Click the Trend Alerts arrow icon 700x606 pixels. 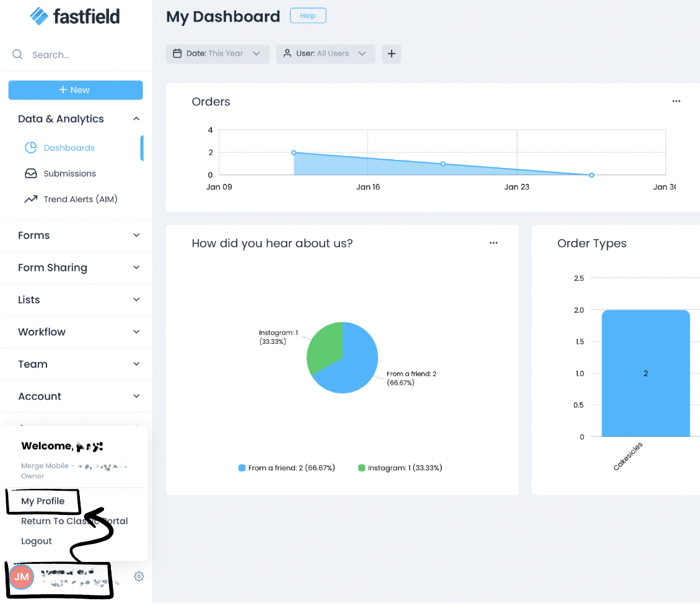[31, 200]
